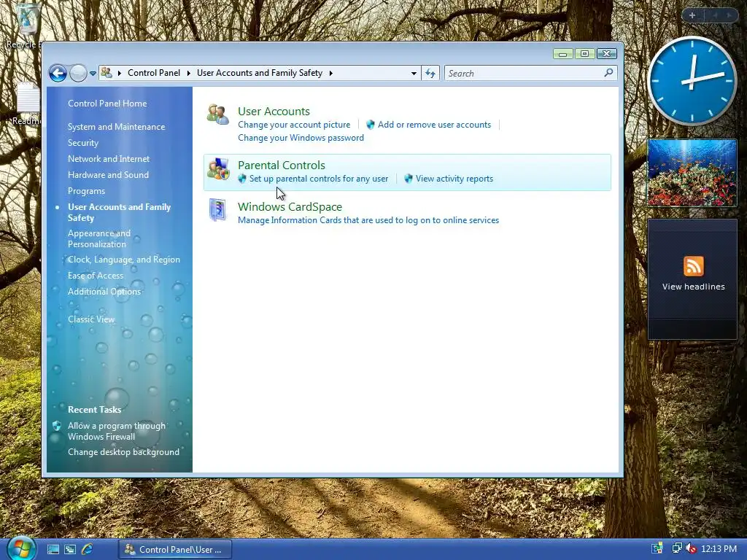This screenshot has height=560, width=747.
Task: Click Change your Windows password
Action: coord(301,138)
